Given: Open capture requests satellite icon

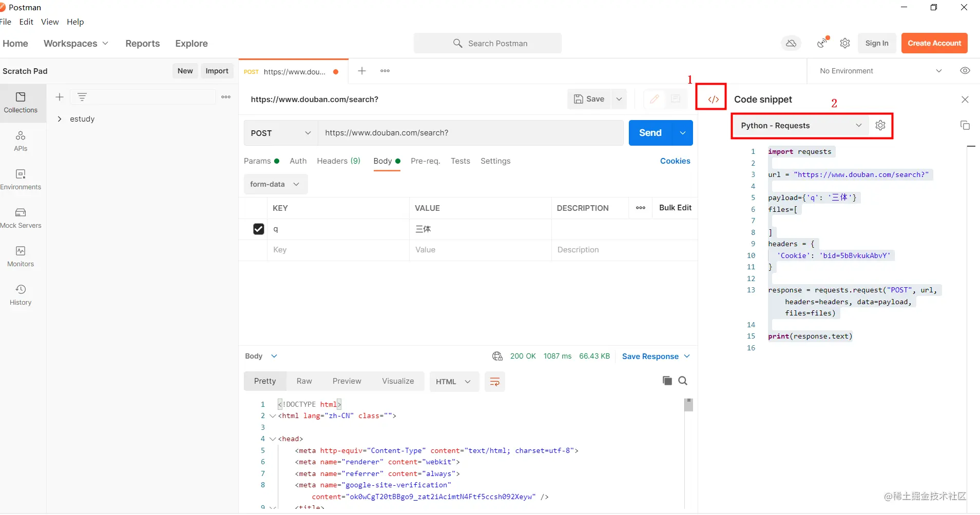Looking at the screenshot, I should click(823, 43).
